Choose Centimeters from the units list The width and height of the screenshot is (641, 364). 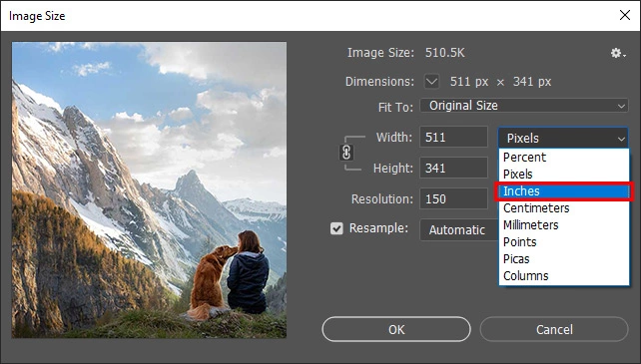(x=564, y=208)
